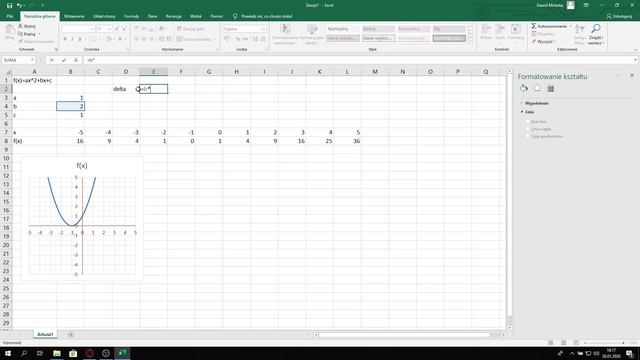Apply Dobry cell style
Screen dimensions: 640x360
point(378,29)
